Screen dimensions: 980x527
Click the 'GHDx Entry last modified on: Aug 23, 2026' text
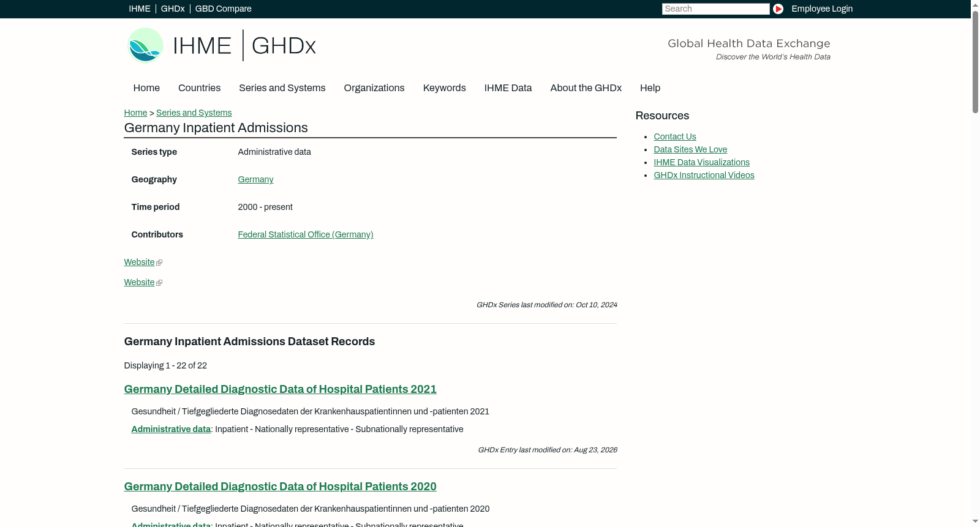pyautogui.click(x=547, y=450)
